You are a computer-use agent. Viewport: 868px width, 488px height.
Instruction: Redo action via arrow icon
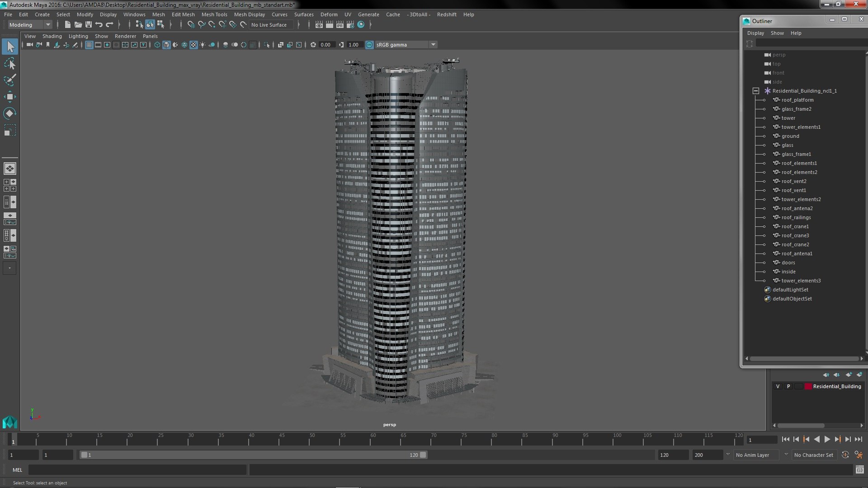pyautogui.click(x=109, y=25)
